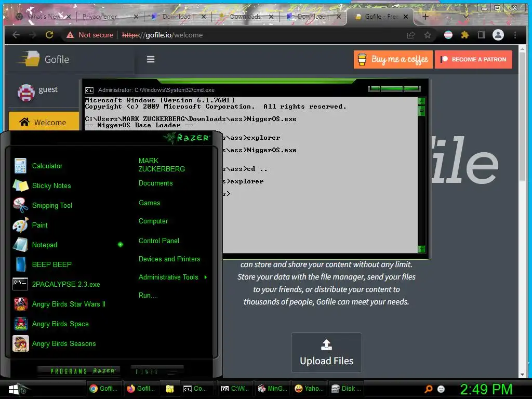Click the Not secure warning indicator

[x=90, y=35]
